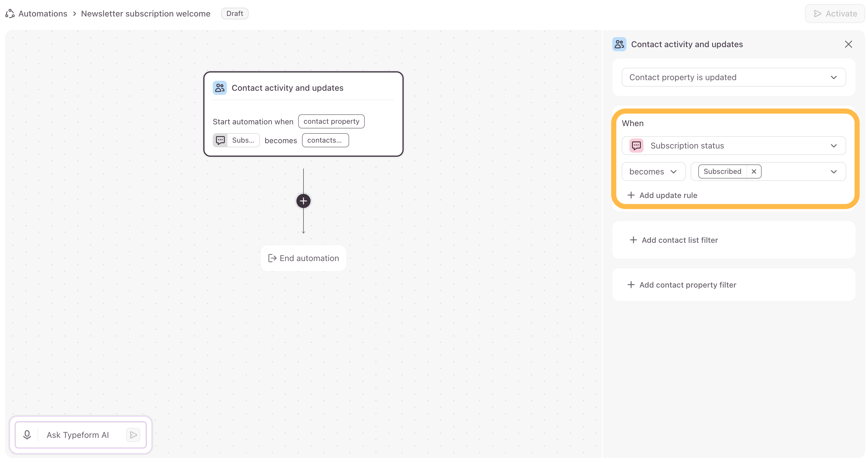Select the End automation node
868x462 pixels.
[303, 258]
